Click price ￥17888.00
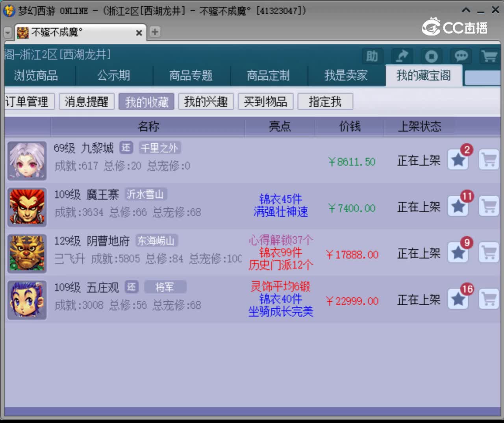The width and height of the screenshot is (504, 423). 352,255
